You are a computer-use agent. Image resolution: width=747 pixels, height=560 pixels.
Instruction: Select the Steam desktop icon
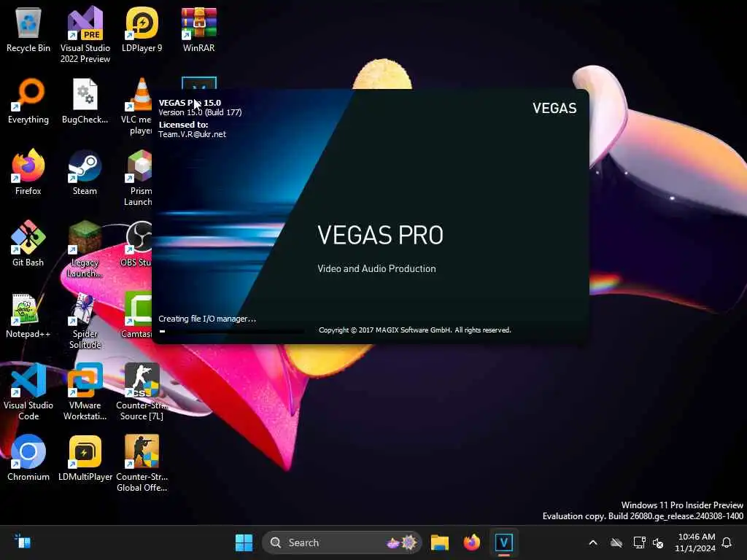(x=85, y=172)
